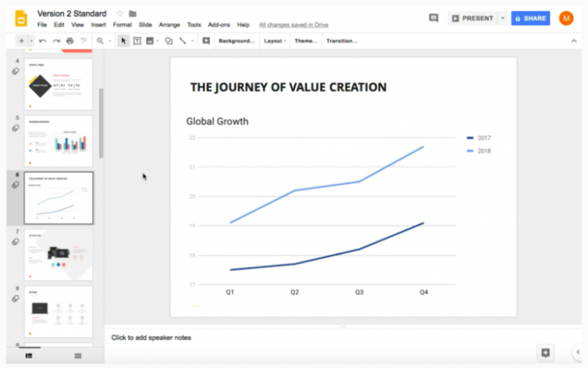Click the Transition button in toolbar
588x368 pixels.
(342, 41)
